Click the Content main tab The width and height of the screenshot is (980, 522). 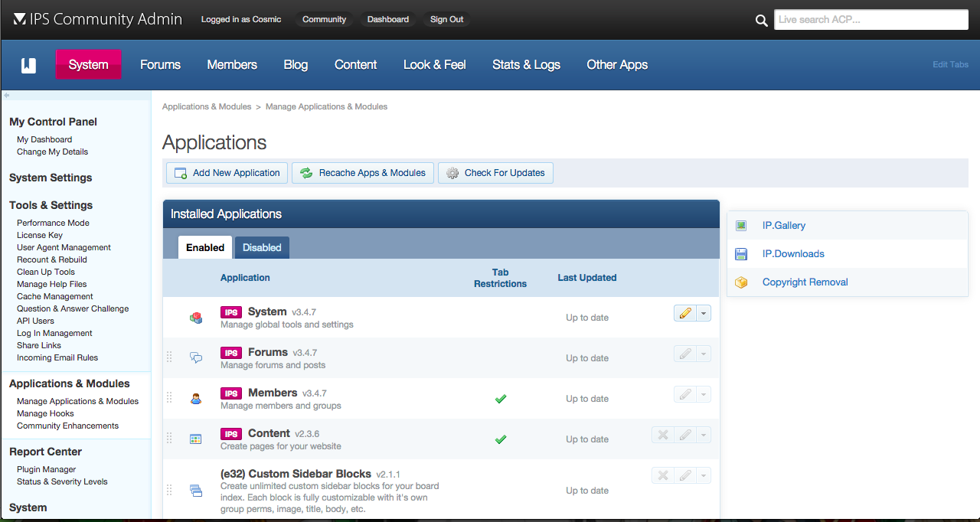tap(356, 65)
